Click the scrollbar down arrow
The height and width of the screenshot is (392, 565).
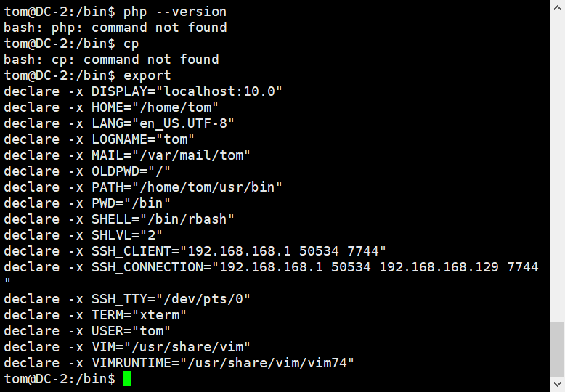click(x=557, y=385)
